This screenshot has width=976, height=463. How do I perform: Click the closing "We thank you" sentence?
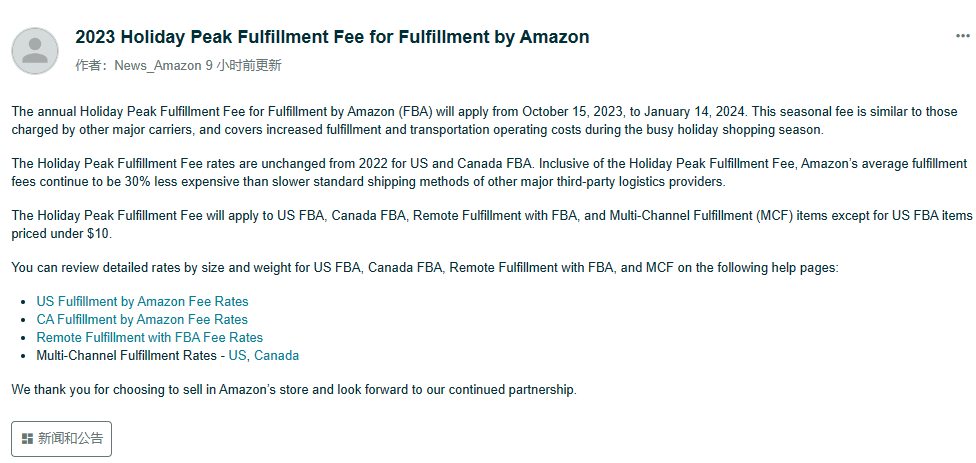click(x=293, y=389)
